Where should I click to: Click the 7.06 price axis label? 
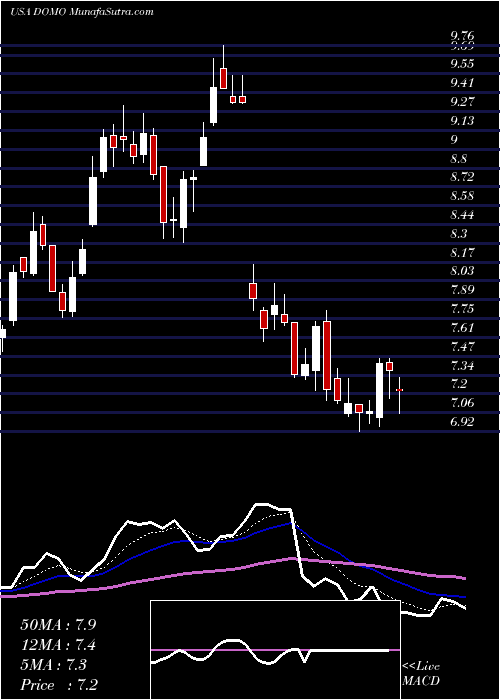tap(462, 403)
